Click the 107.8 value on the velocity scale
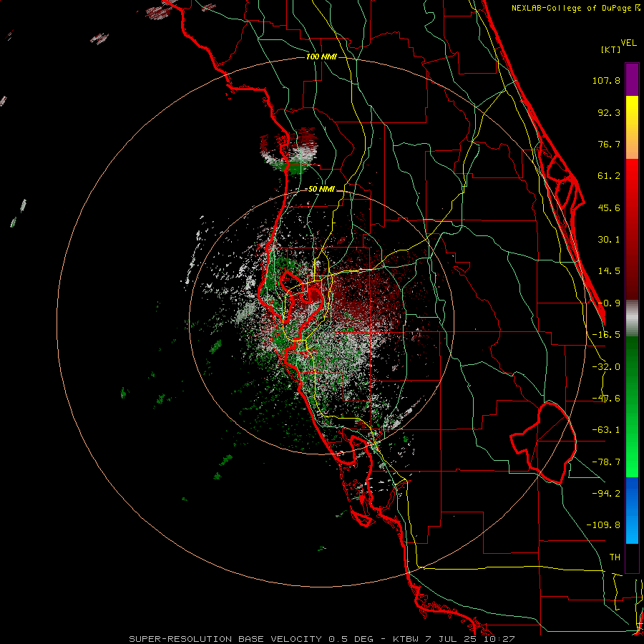This screenshot has width=644, height=644. click(606, 80)
